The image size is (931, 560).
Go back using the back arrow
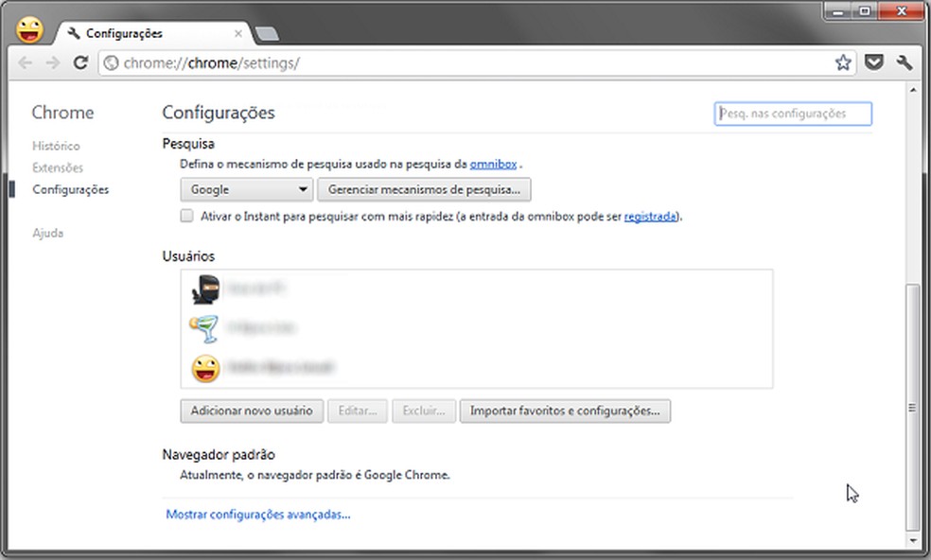(26, 61)
